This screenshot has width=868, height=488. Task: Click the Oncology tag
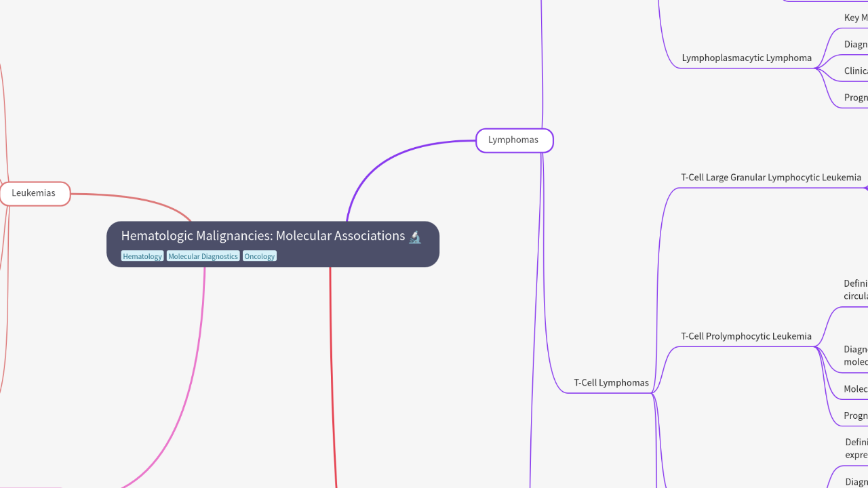pyautogui.click(x=260, y=256)
